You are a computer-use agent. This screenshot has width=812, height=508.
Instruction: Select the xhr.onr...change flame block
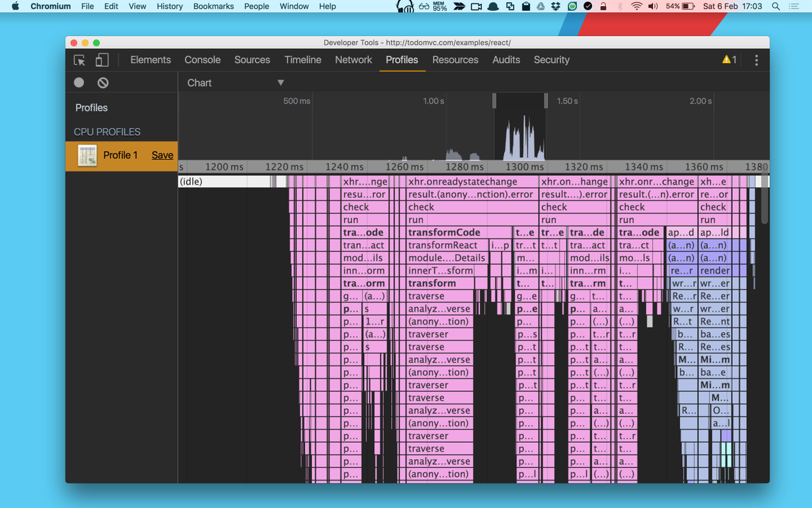pyautogui.click(x=656, y=182)
